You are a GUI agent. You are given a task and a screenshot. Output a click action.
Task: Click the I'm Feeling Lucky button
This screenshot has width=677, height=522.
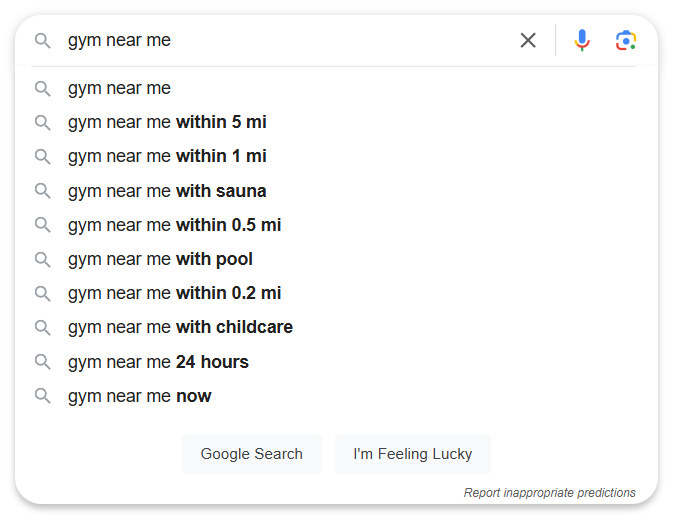pos(413,454)
